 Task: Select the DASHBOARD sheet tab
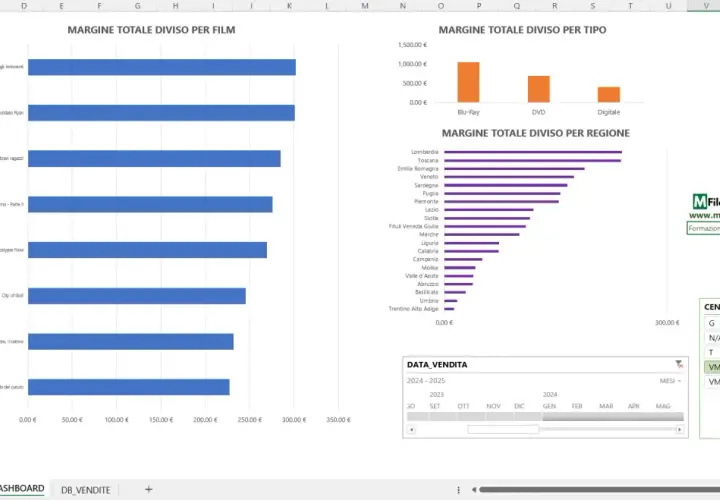(x=22, y=489)
